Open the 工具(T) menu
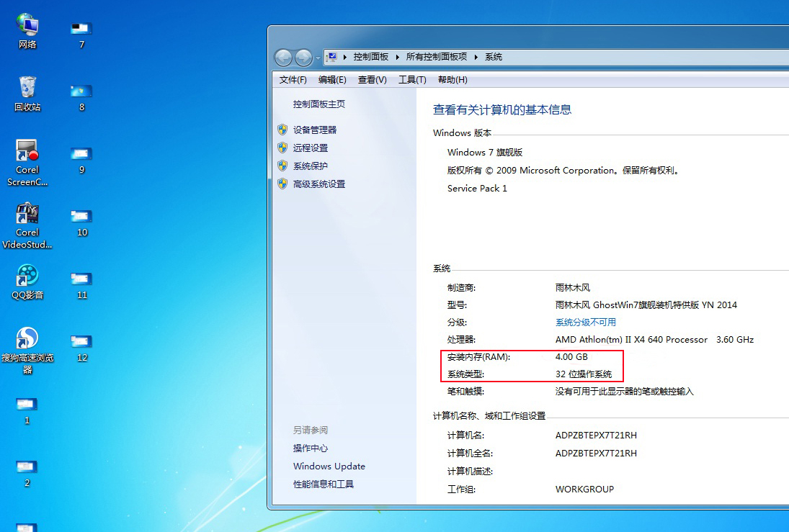This screenshot has width=789, height=532. click(411, 79)
